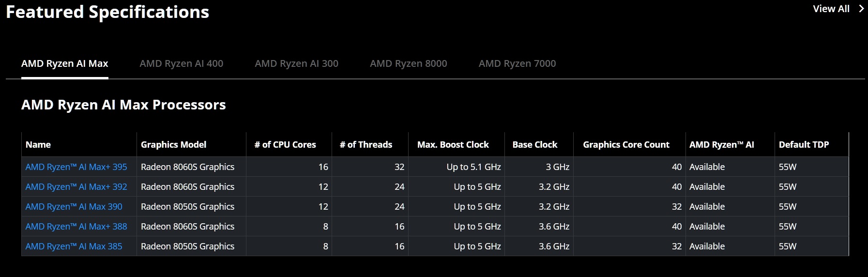This screenshot has height=277, width=868.
Task: Click the Name column header
Action: pyautogui.click(x=38, y=144)
